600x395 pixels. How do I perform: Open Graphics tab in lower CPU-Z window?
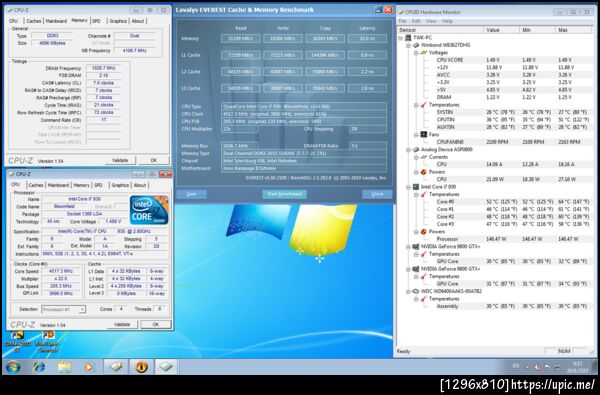120,185
